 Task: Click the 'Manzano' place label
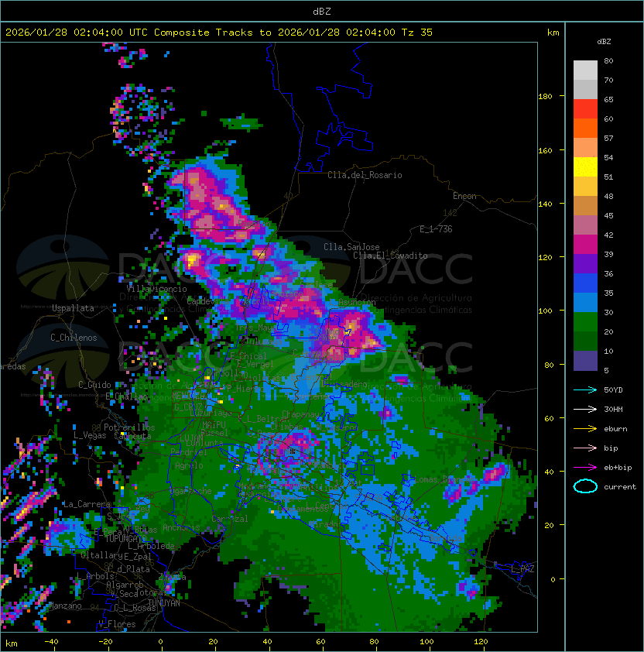[65, 606]
